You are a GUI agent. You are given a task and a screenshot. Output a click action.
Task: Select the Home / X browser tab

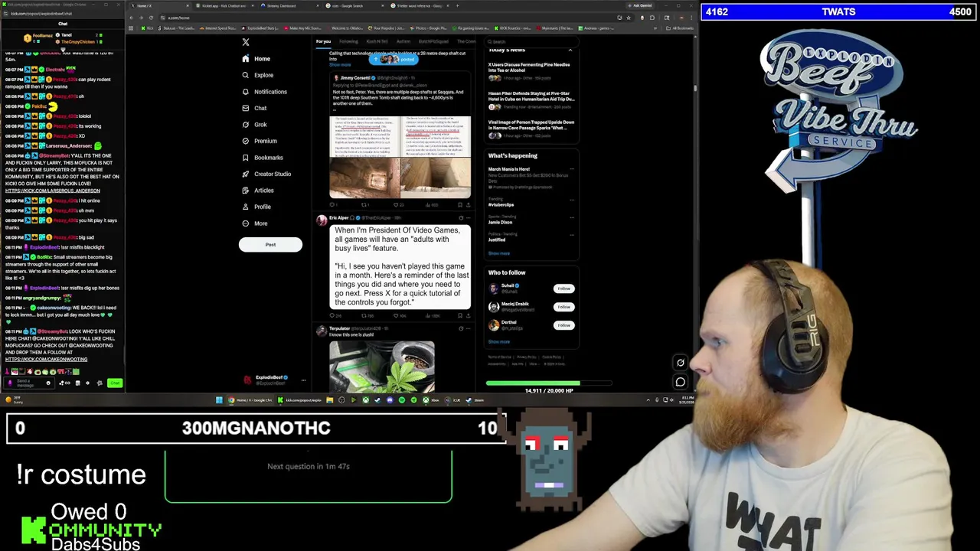pyautogui.click(x=157, y=6)
